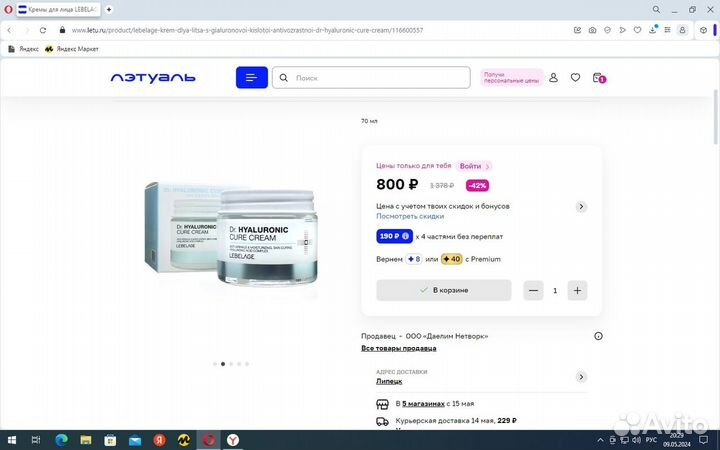Open the 5 магазинах link
The width and height of the screenshot is (720, 450).
[x=423, y=404]
